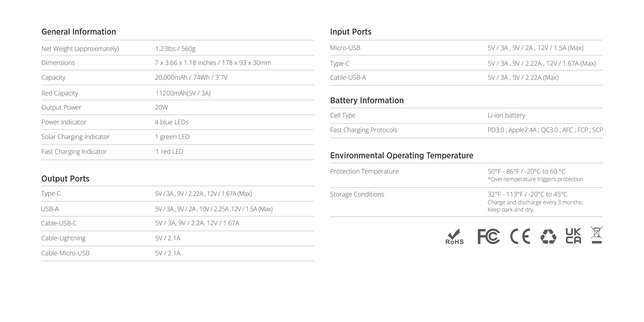Click the Solar Charging Indicator row label

click(x=75, y=137)
